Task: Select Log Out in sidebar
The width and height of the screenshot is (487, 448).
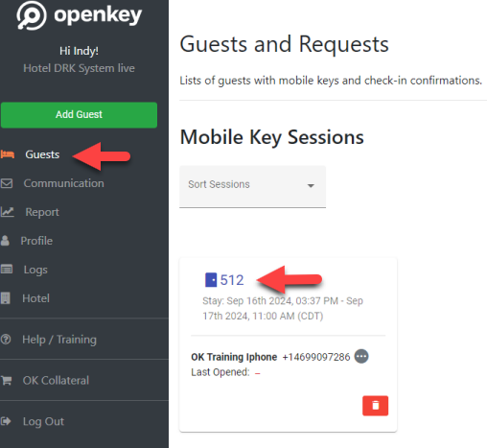Action: click(43, 421)
